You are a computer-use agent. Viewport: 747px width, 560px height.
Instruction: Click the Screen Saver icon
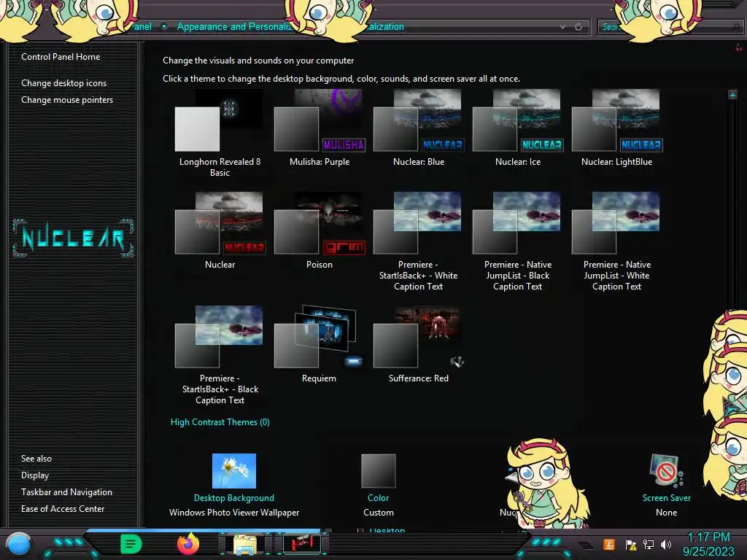point(666,471)
